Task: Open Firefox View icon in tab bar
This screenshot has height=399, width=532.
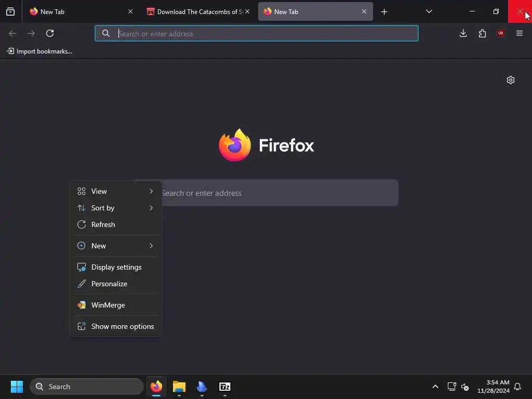Action: click(10, 11)
